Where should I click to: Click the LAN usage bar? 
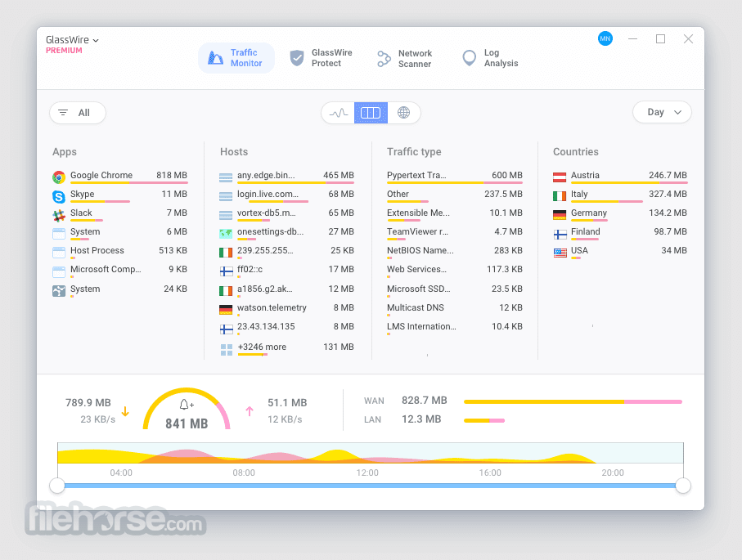click(484, 420)
